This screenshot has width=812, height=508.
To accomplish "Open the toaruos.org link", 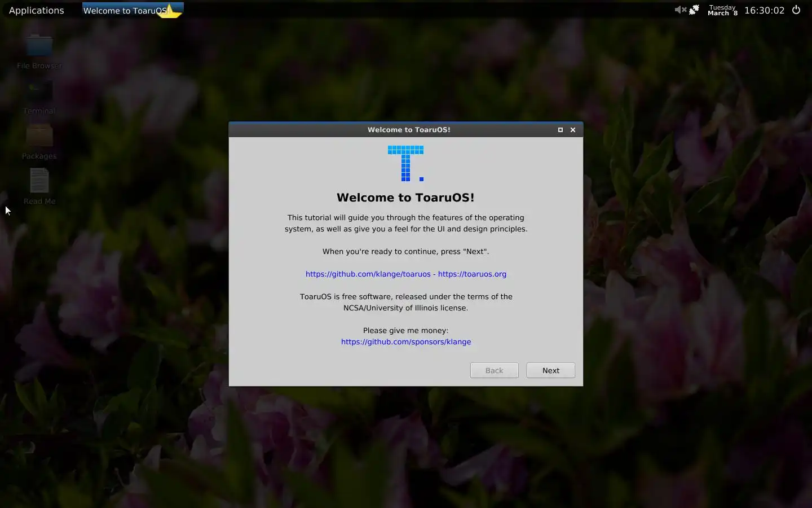I will [x=472, y=274].
